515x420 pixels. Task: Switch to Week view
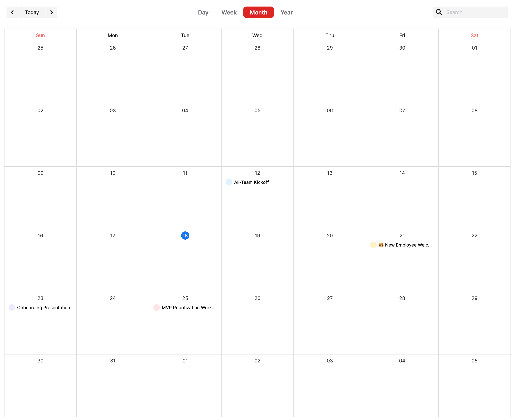[229, 12]
